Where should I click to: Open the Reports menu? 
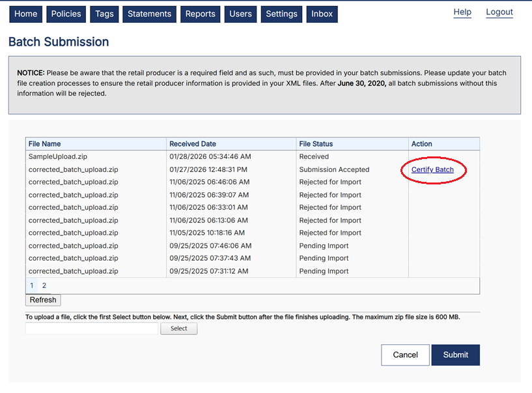click(x=200, y=14)
